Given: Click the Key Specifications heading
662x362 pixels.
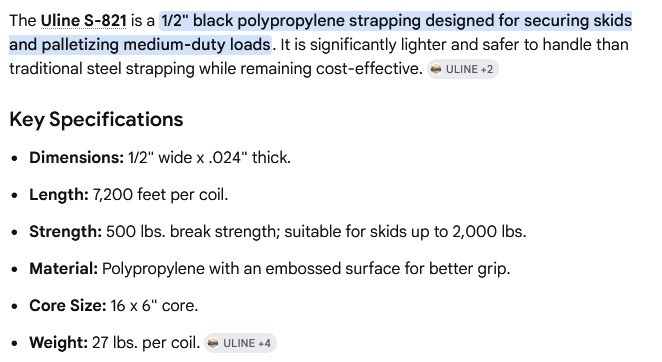Looking at the screenshot, I should click(96, 119).
